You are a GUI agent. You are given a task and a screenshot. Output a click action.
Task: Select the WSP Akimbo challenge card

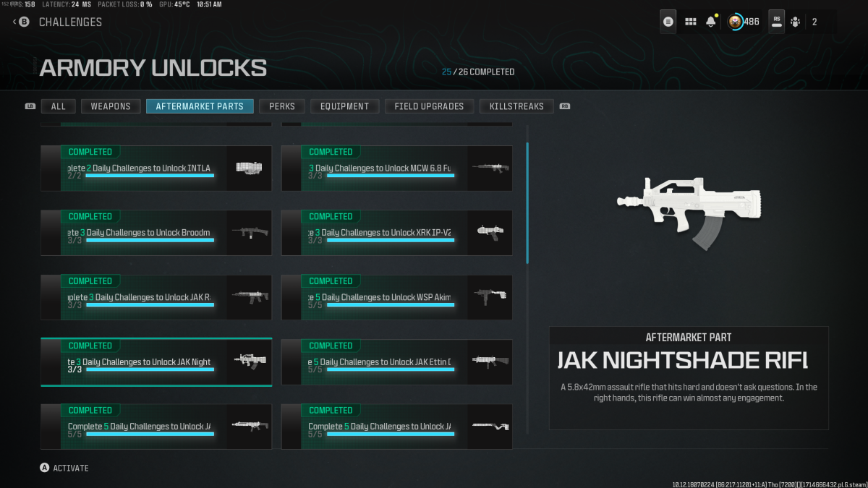(396, 297)
